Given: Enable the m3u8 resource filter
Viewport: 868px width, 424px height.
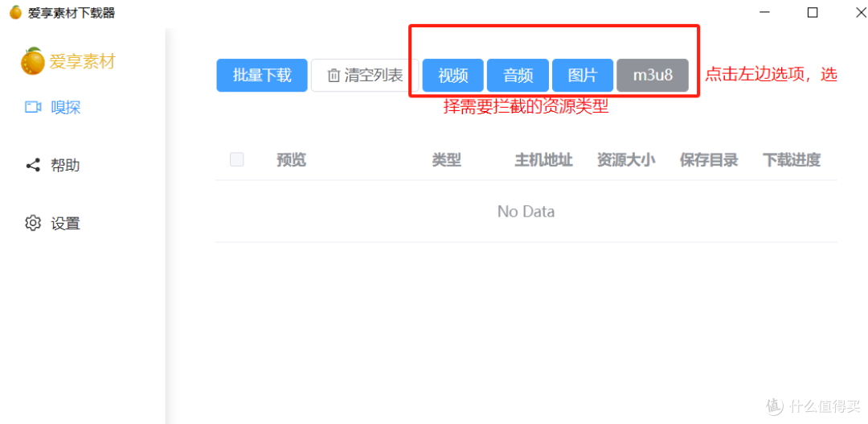Looking at the screenshot, I should (x=653, y=76).
